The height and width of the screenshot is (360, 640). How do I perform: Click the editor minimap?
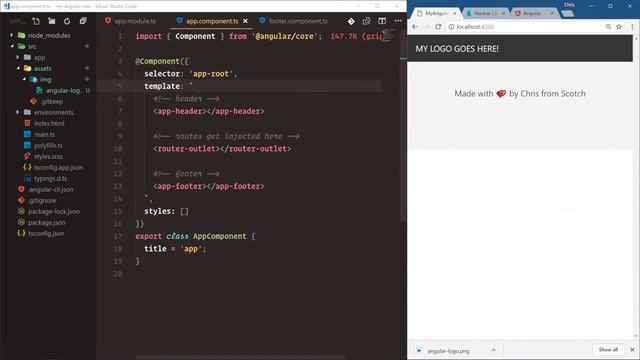click(389, 36)
